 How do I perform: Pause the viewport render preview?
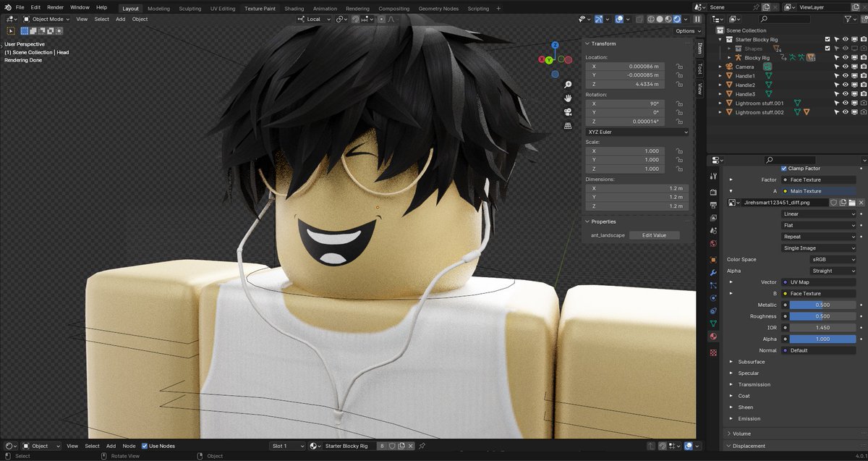tap(697, 19)
